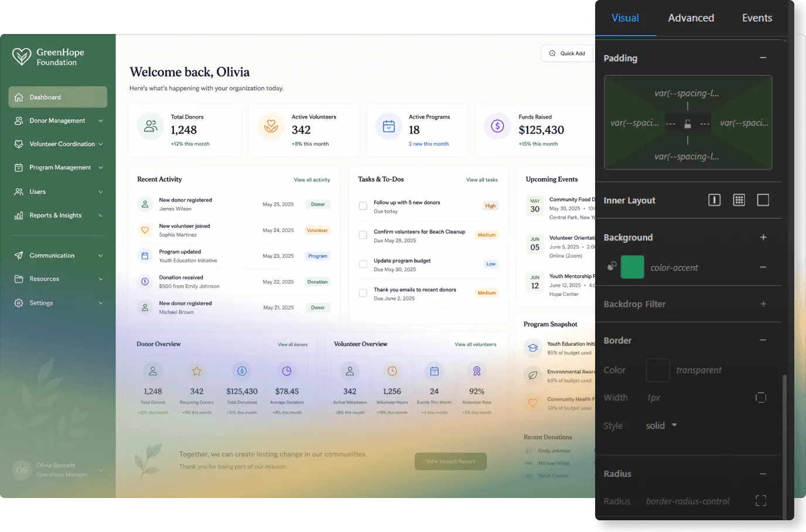Open the border Style solid dropdown
This screenshot has height=532, width=806.
coord(662,425)
